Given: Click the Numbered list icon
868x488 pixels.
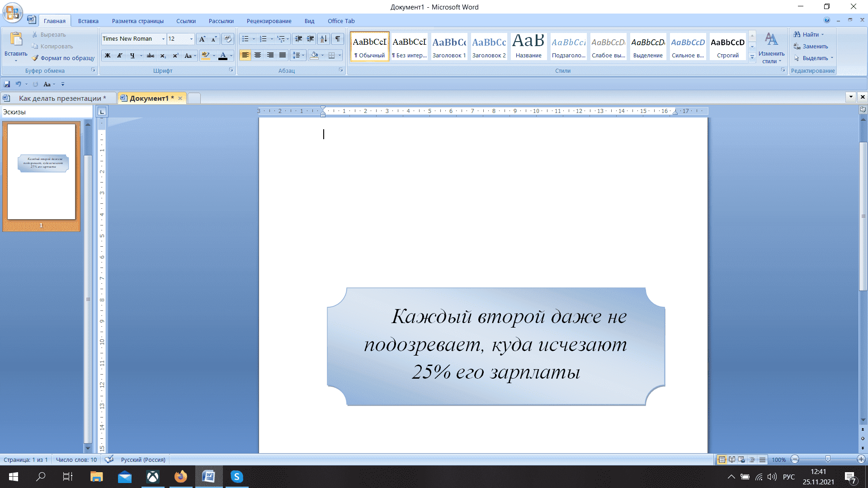Looking at the screenshot, I should (263, 39).
